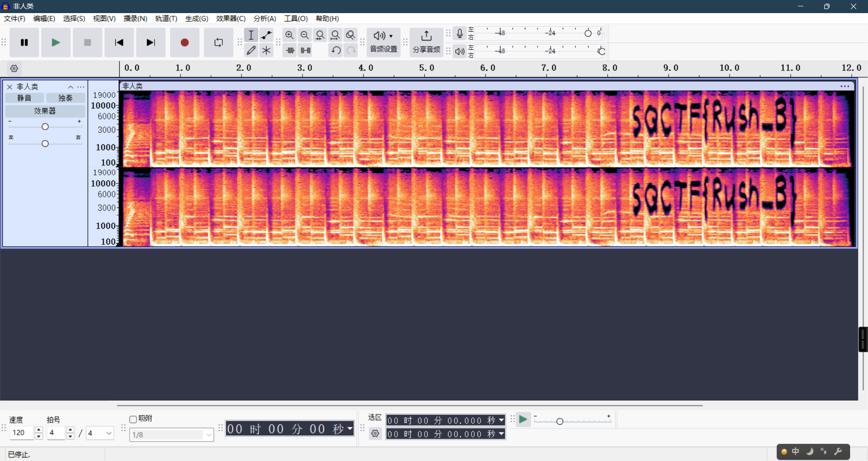
Task: Mute the track with 静音
Action: (x=24, y=98)
